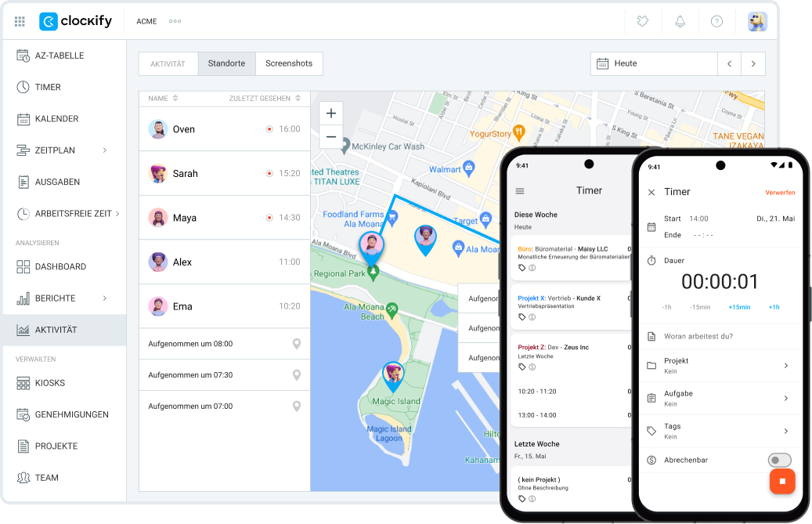This screenshot has height=524, width=812.
Task: Switch to the Screenshots tab
Action: coord(291,63)
